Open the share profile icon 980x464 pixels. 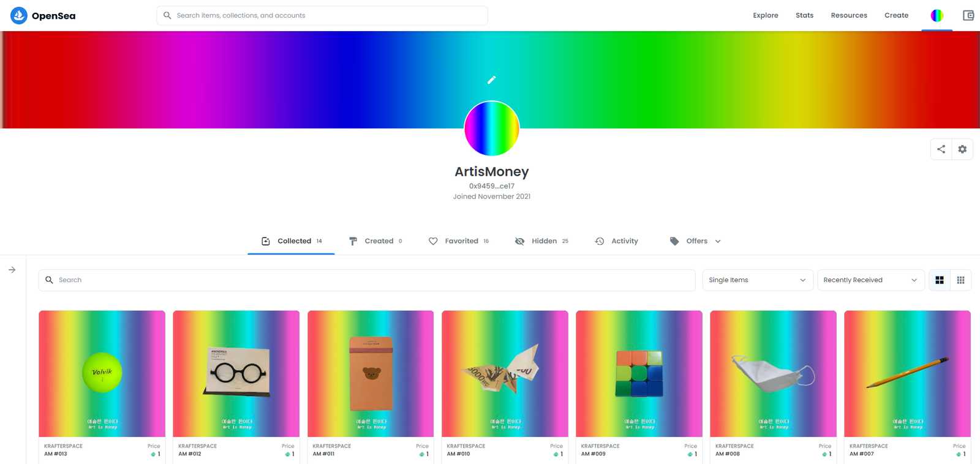(x=941, y=149)
